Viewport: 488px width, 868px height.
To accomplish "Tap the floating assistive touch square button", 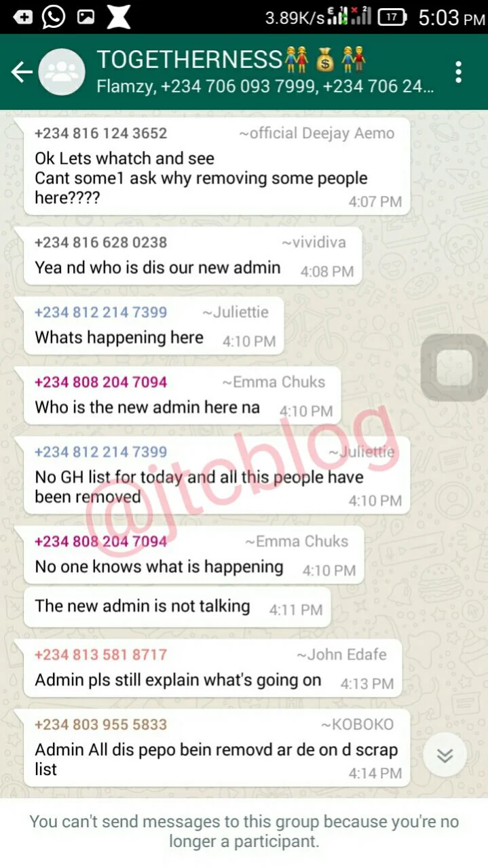I will 454,368.
